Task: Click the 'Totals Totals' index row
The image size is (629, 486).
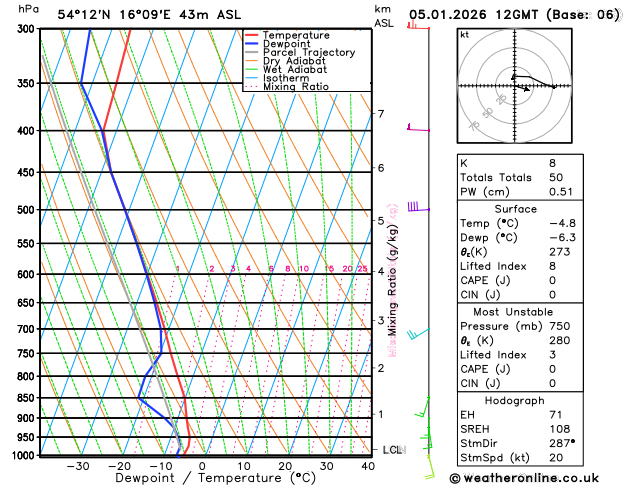Action: click(x=520, y=178)
